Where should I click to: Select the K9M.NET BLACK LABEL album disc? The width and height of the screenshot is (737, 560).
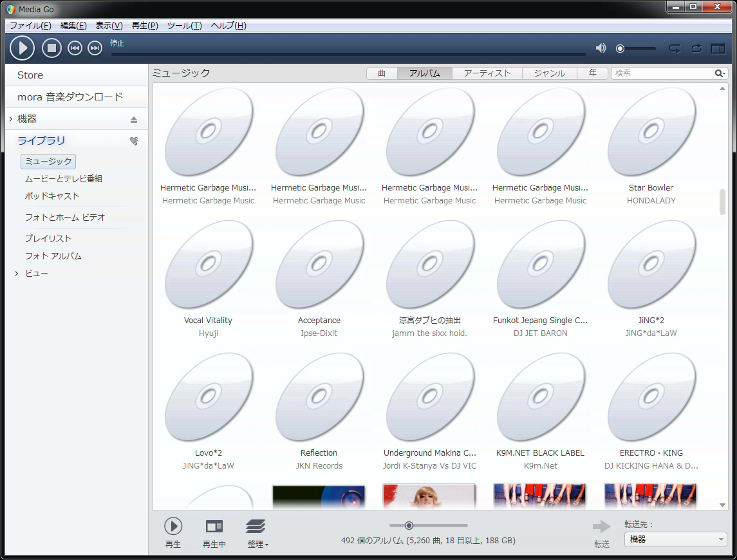(x=541, y=398)
